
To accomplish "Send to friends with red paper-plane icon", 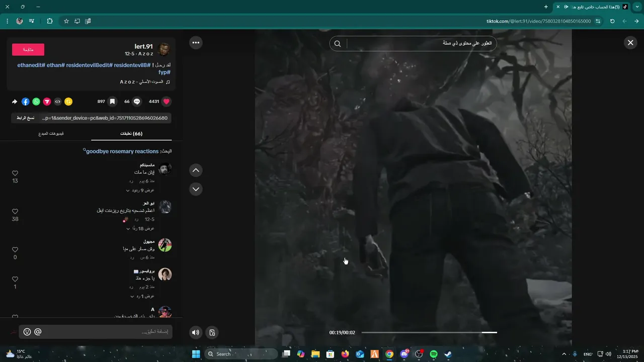I will pos(47,102).
